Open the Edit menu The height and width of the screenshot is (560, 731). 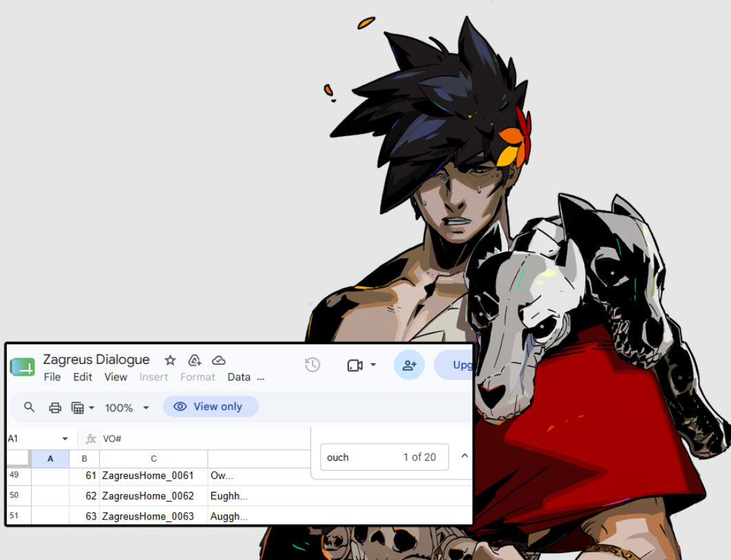pos(83,377)
